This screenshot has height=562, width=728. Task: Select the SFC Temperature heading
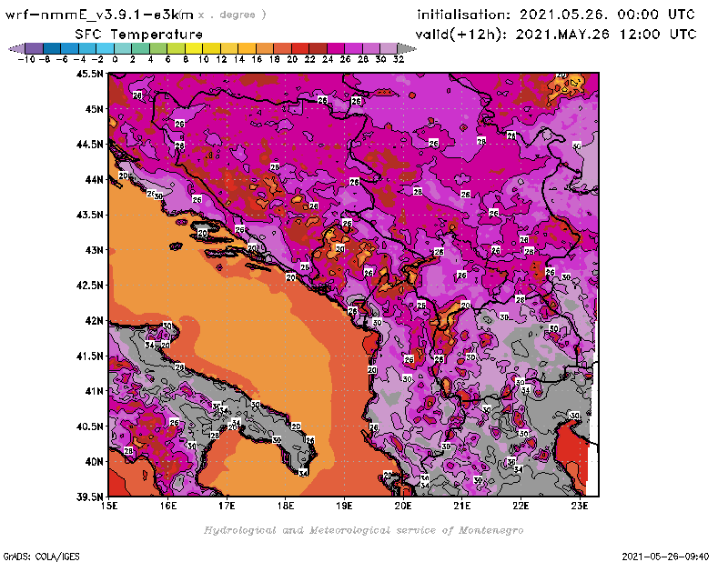[x=139, y=35]
